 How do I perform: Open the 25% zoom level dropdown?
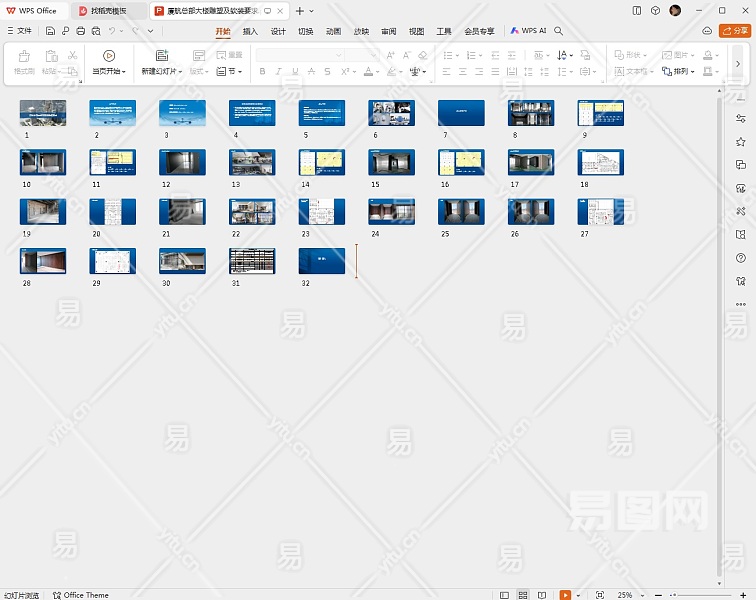coord(628,595)
